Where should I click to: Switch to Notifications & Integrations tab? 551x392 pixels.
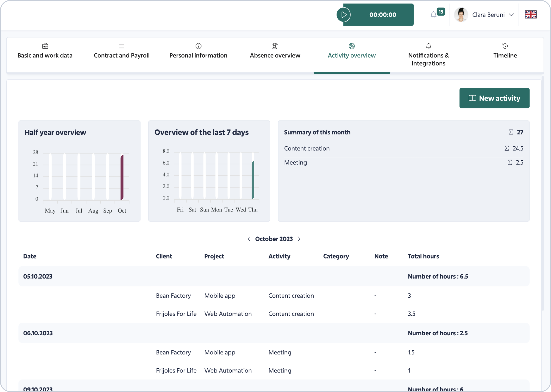coord(428,55)
